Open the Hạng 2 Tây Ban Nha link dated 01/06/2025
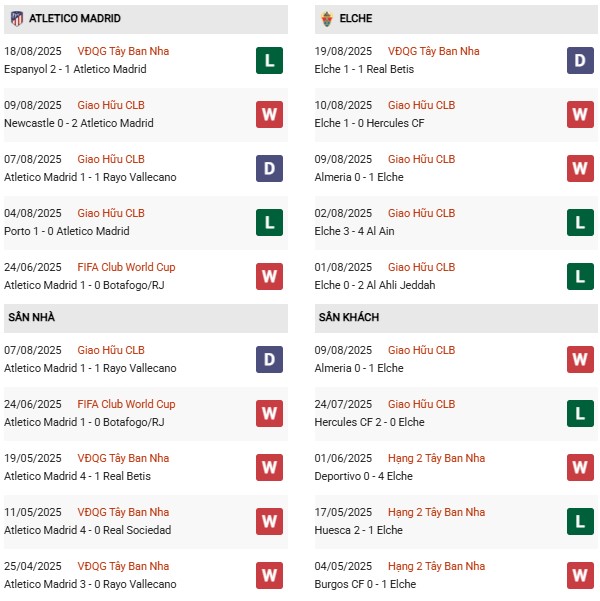The height and width of the screenshot is (601, 600). 436,458
